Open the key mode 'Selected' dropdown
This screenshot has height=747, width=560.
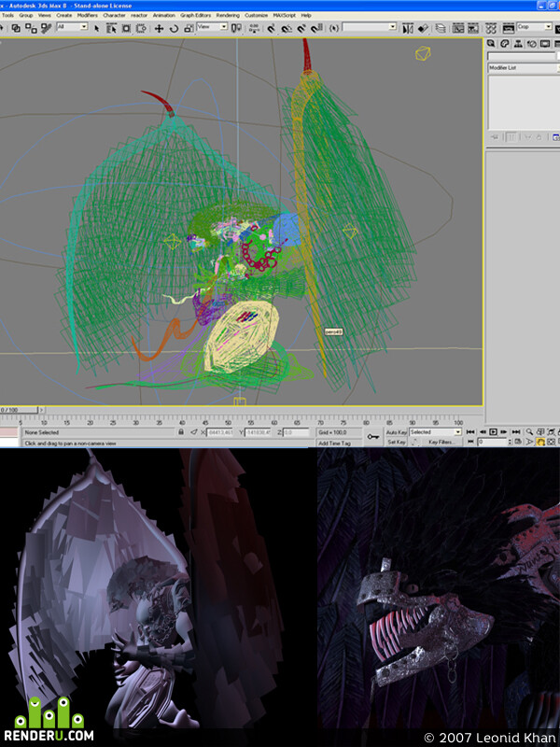pos(435,432)
